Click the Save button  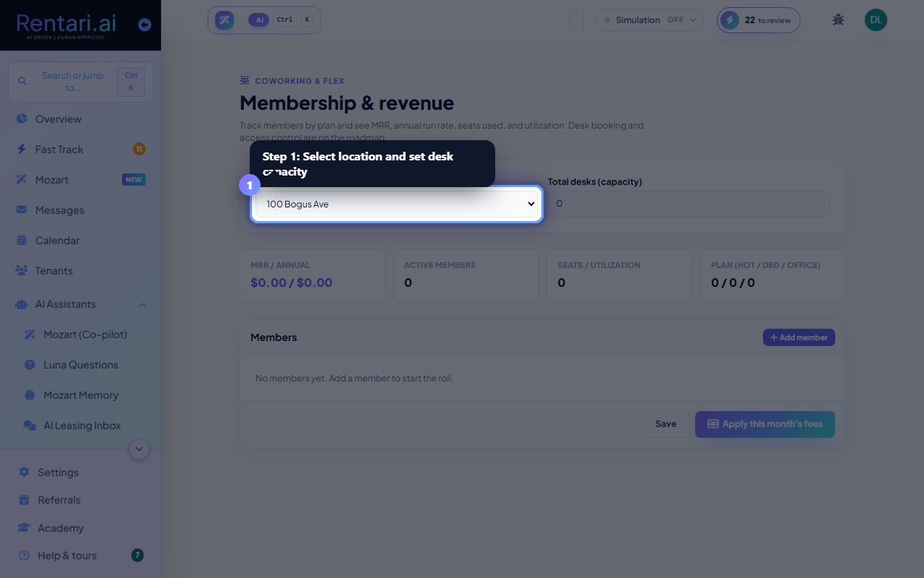666,424
